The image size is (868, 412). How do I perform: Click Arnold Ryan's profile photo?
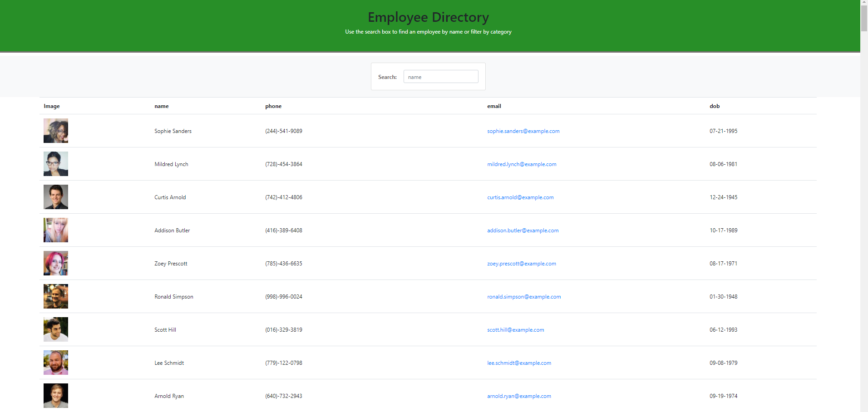coord(55,396)
